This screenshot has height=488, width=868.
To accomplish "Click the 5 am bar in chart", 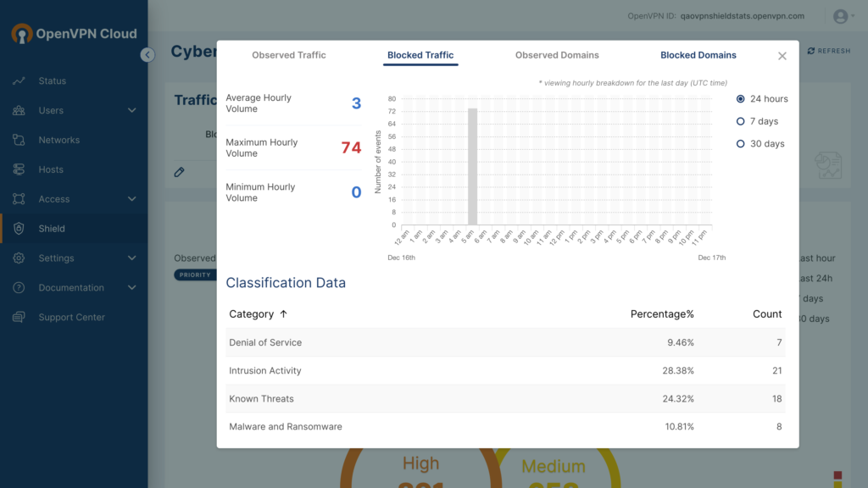I will [472, 167].
